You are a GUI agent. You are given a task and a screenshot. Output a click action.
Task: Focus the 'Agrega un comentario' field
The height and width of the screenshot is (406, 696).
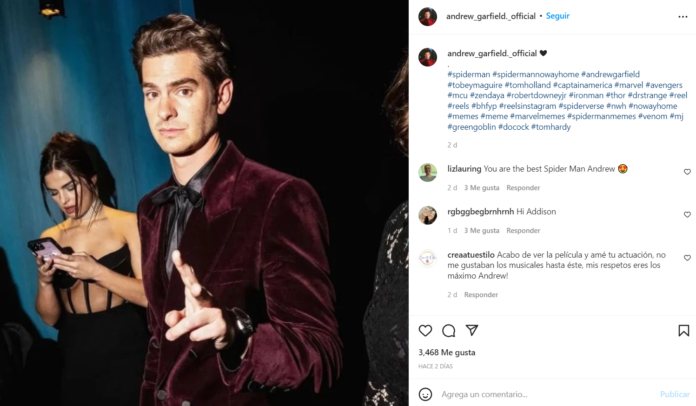coord(546,394)
